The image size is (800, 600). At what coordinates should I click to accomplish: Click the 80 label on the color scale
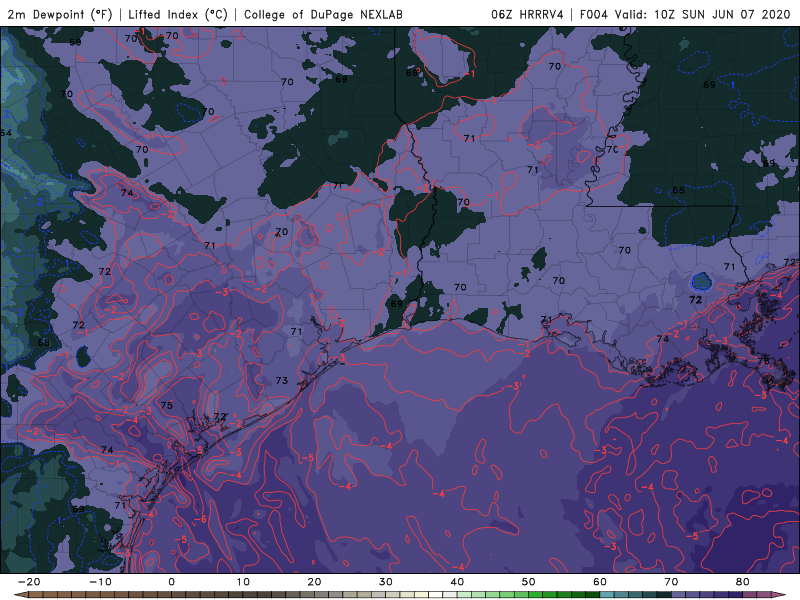point(743,582)
